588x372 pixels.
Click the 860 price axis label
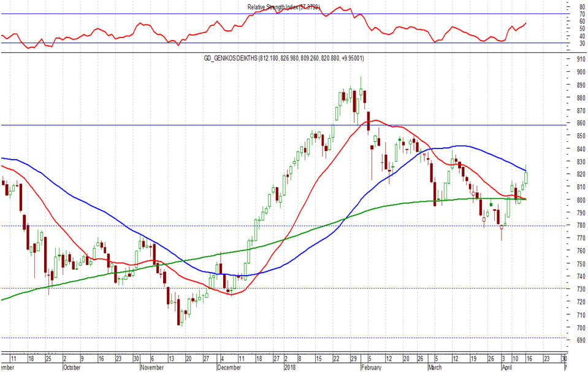[581, 123]
